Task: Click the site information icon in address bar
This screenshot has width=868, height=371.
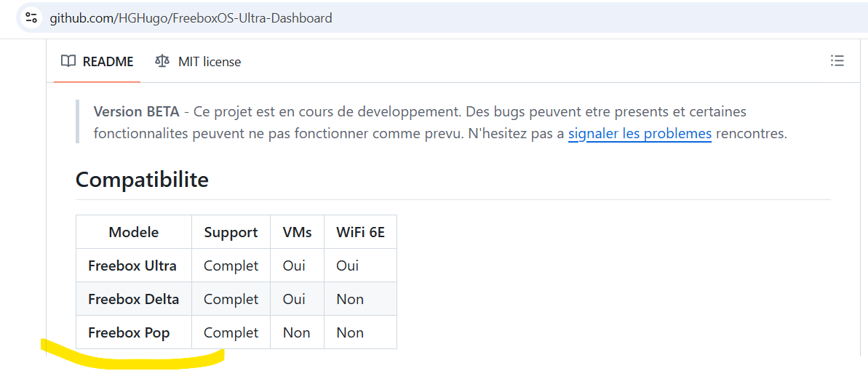Action: pyautogui.click(x=31, y=17)
